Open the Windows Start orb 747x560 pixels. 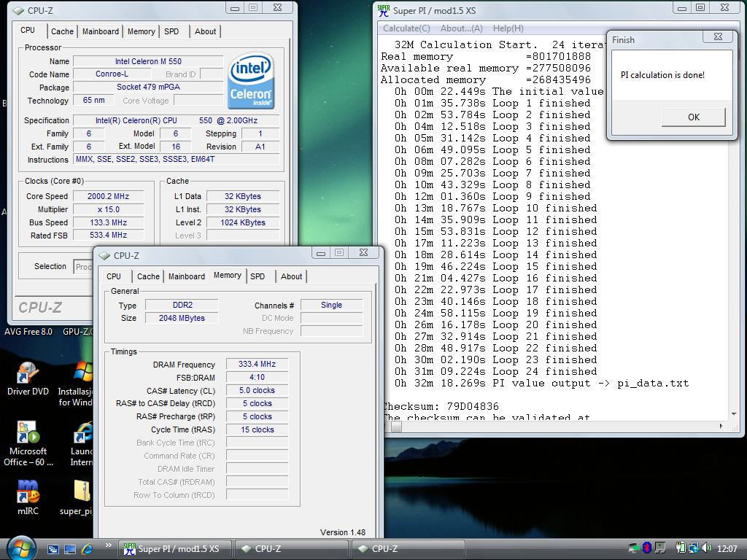pyautogui.click(x=21, y=548)
